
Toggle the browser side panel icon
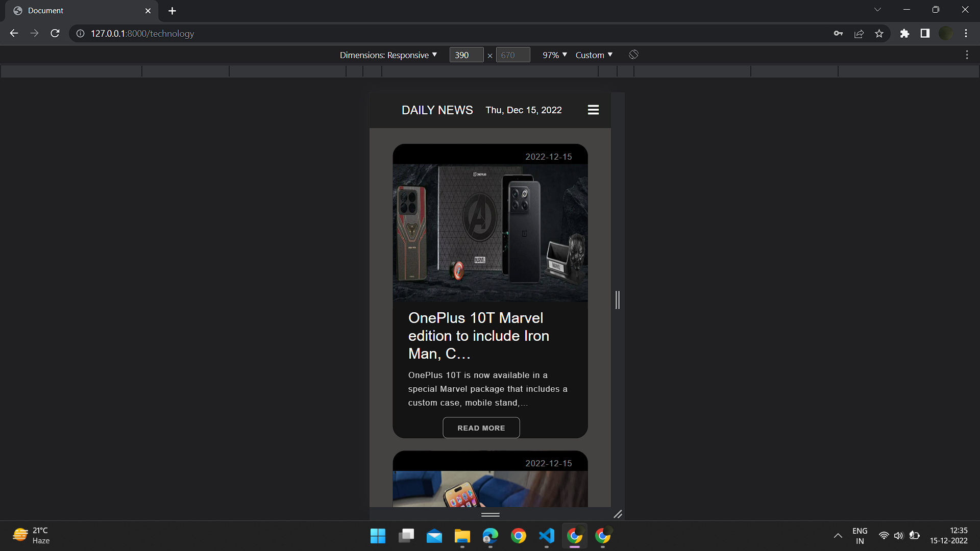click(925, 33)
